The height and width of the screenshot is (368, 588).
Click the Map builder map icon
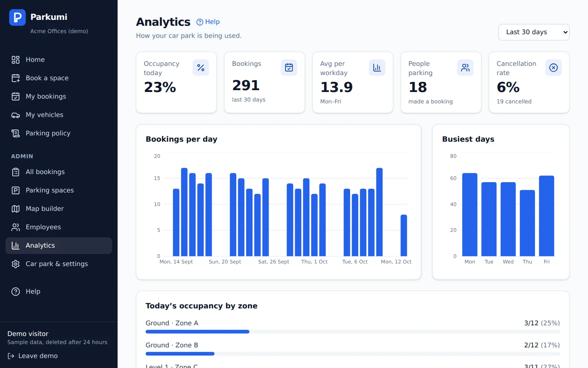(x=15, y=209)
